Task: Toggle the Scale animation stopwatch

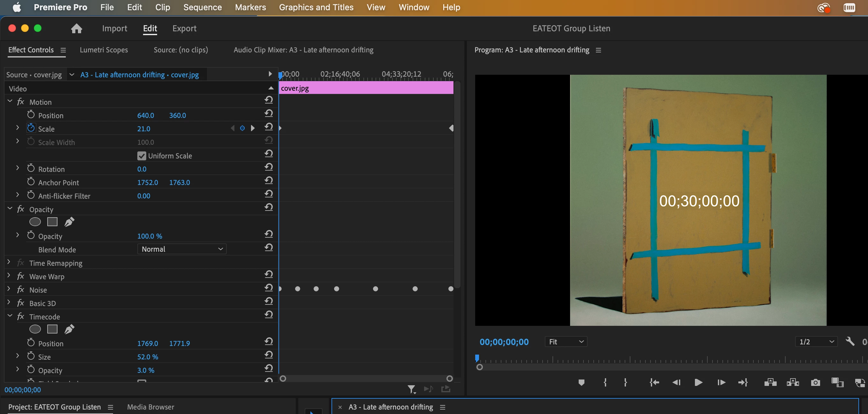Action: [x=31, y=128]
